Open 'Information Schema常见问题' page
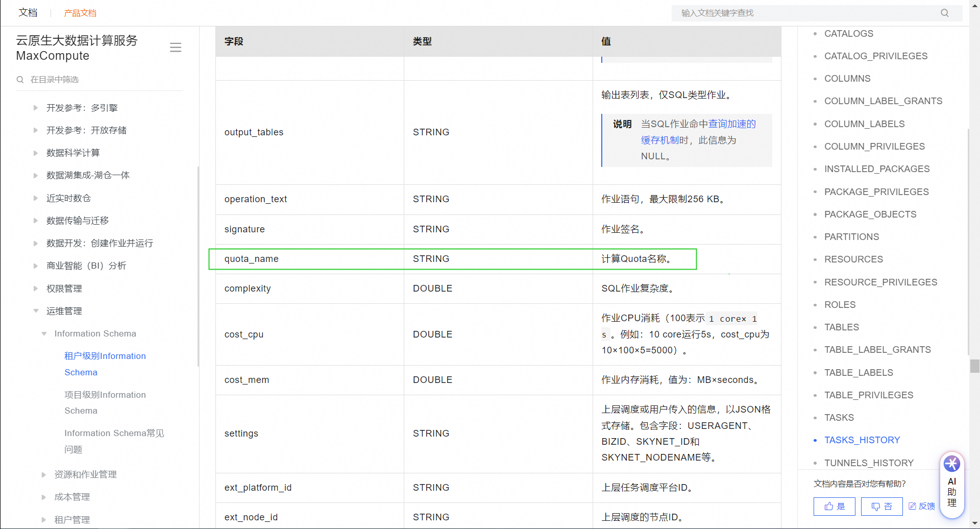Image resolution: width=980 pixels, height=529 pixels. pos(114,441)
